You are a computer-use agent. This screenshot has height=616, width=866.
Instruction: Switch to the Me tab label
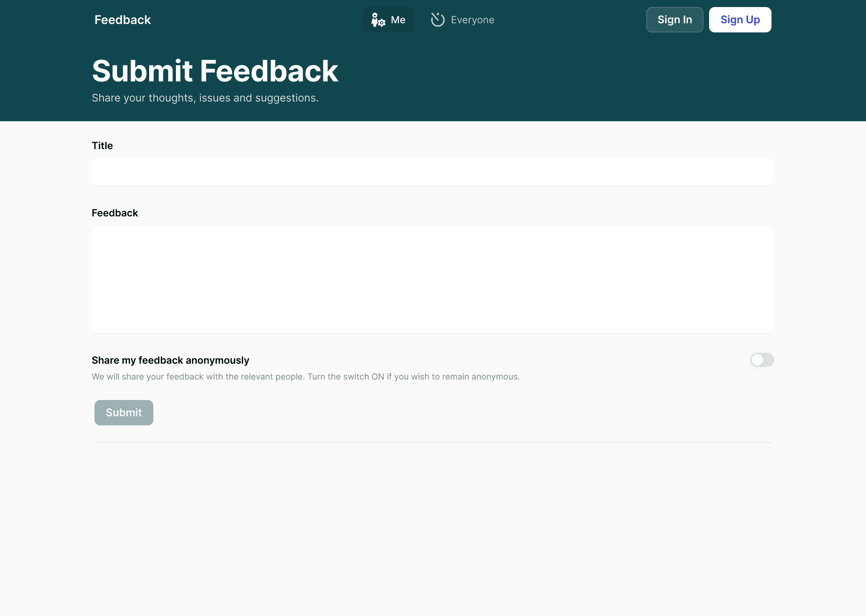tap(398, 20)
